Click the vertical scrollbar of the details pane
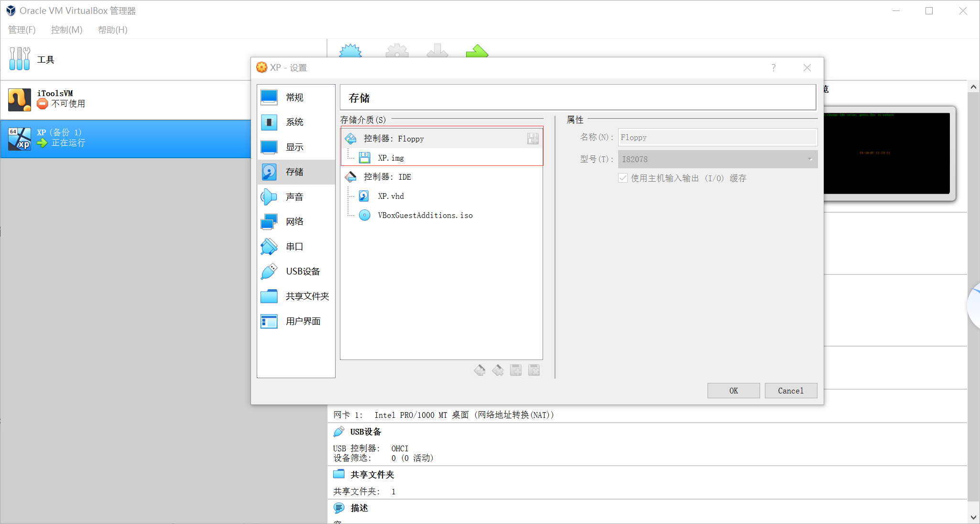This screenshot has height=524, width=980. click(973, 296)
